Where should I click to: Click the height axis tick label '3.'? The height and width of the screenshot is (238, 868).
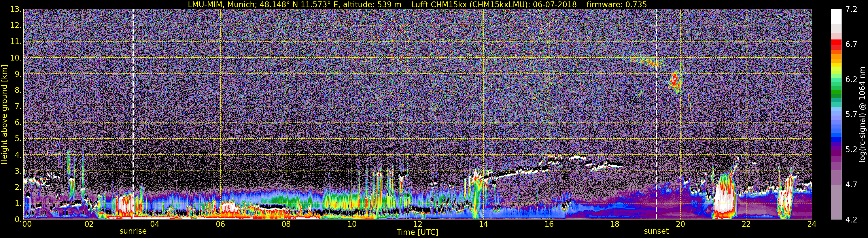pos(18,171)
